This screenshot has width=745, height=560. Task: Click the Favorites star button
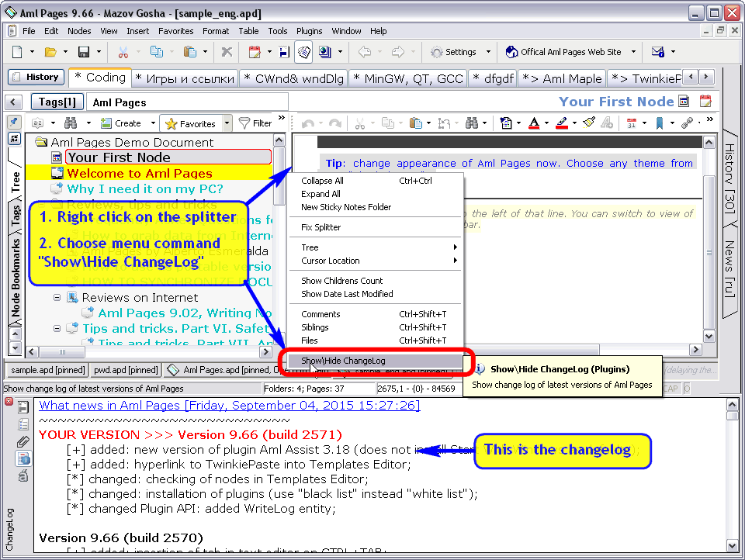tap(191, 123)
